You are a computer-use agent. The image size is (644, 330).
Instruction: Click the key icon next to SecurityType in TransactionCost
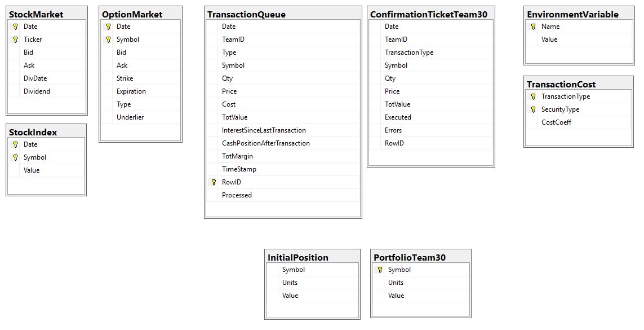click(533, 109)
